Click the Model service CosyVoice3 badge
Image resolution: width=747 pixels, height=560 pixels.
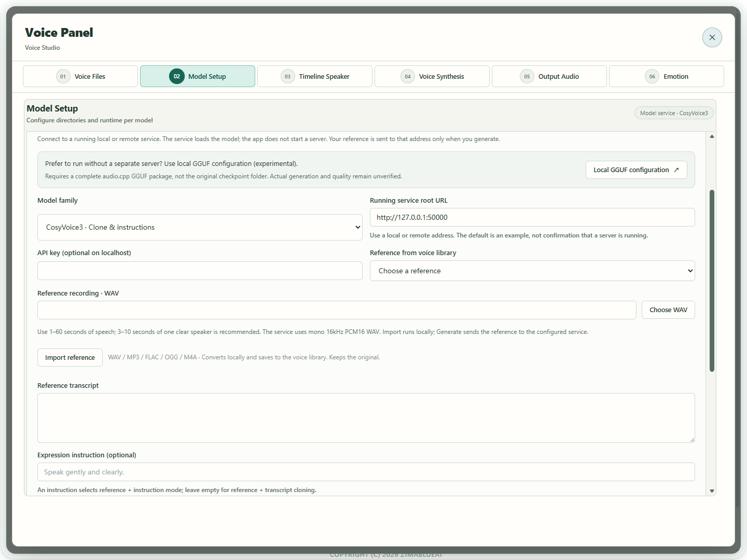(x=674, y=113)
